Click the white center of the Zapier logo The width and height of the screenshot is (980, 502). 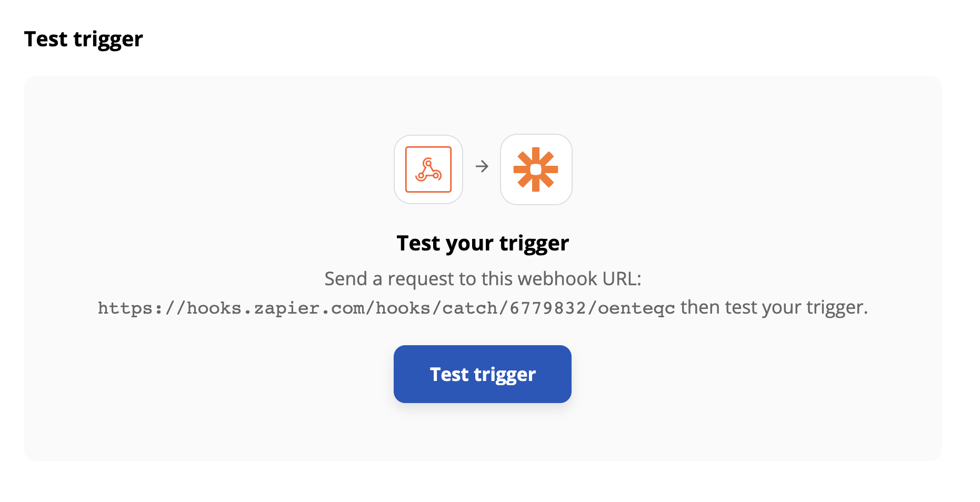(x=536, y=169)
